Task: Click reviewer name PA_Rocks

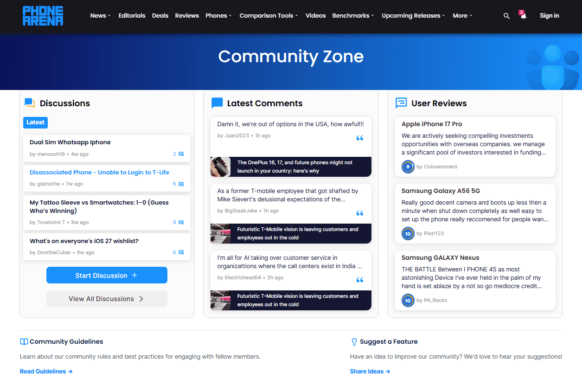Action: click(x=435, y=301)
